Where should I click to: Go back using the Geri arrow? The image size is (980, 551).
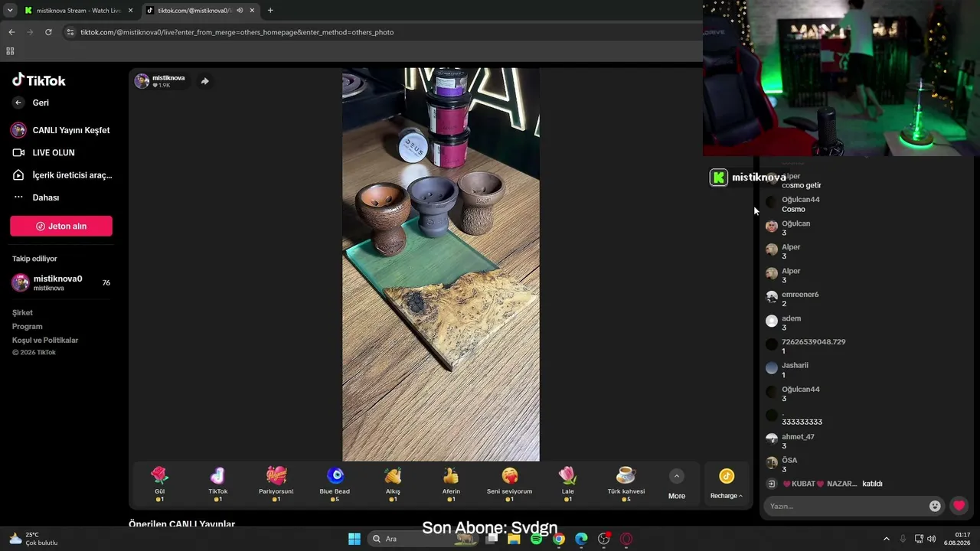(18, 103)
